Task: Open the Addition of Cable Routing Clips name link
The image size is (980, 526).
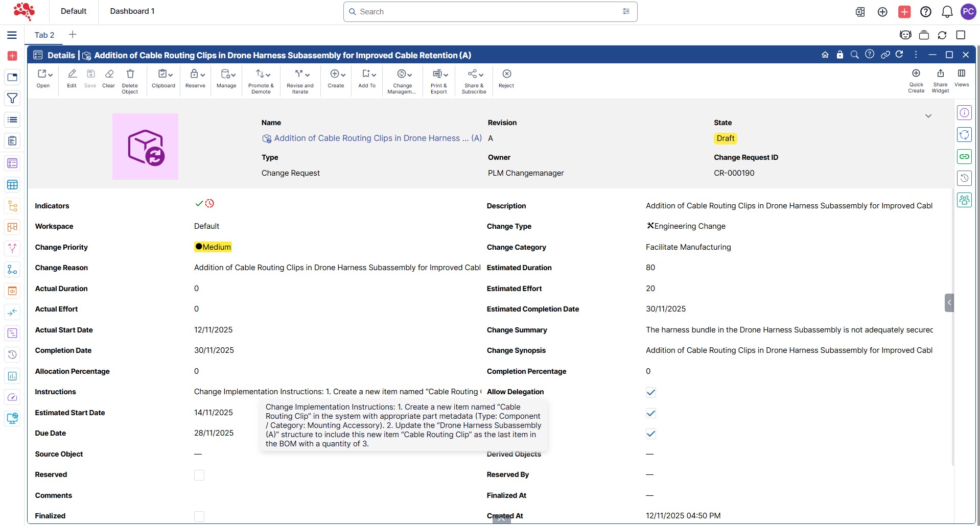Action: pyautogui.click(x=372, y=138)
